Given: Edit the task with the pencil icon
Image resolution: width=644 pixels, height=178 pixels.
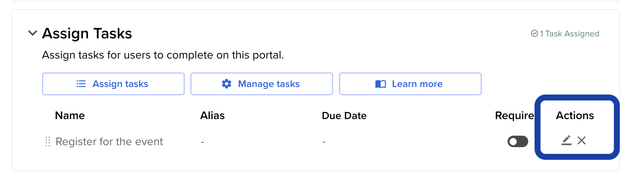Looking at the screenshot, I should 566,140.
